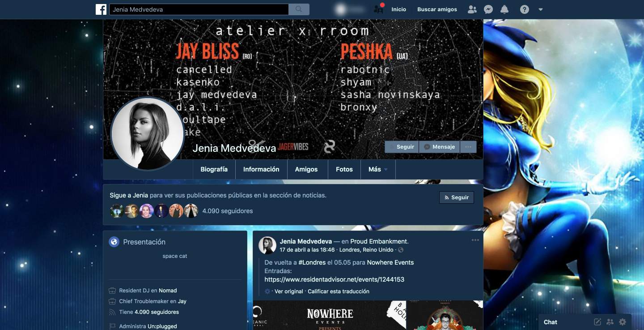Switch to the Fotos tab

pos(344,169)
